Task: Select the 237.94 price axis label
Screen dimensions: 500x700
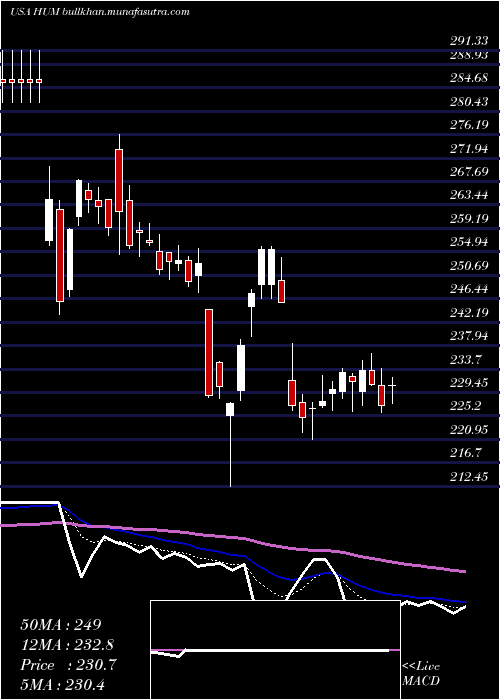Action: click(468, 336)
